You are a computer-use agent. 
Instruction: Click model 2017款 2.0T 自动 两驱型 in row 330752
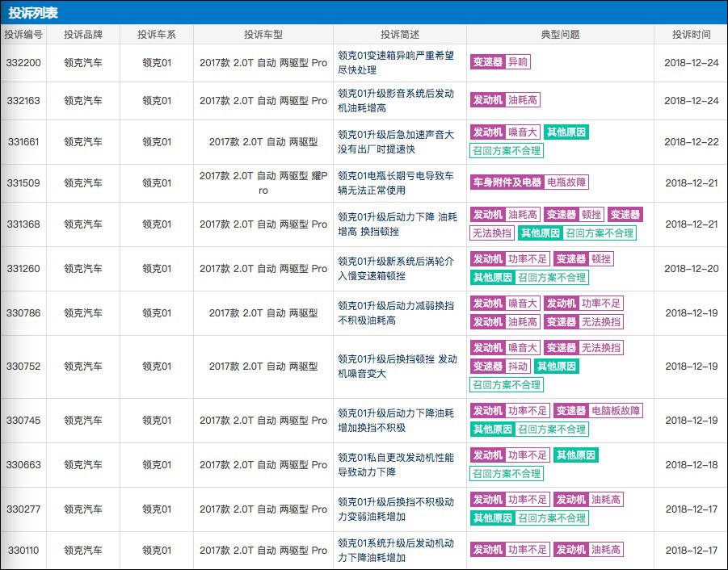coord(263,367)
